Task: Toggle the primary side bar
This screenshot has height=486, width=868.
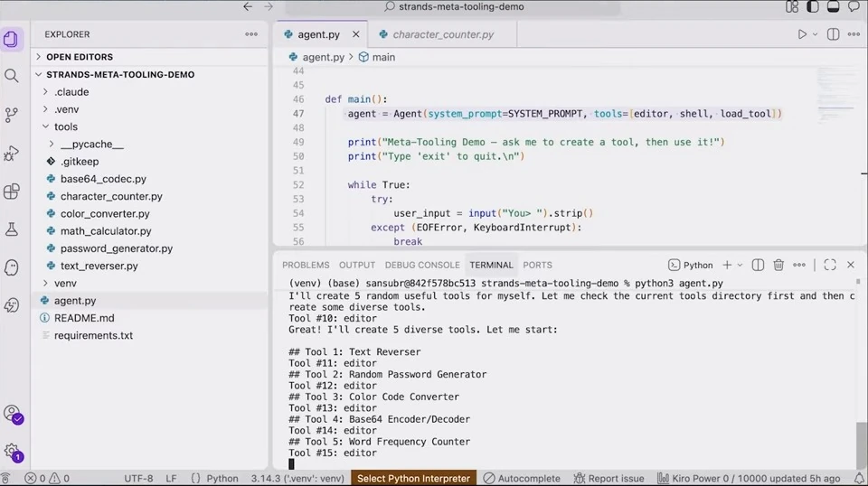Action: [x=813, y=6]
